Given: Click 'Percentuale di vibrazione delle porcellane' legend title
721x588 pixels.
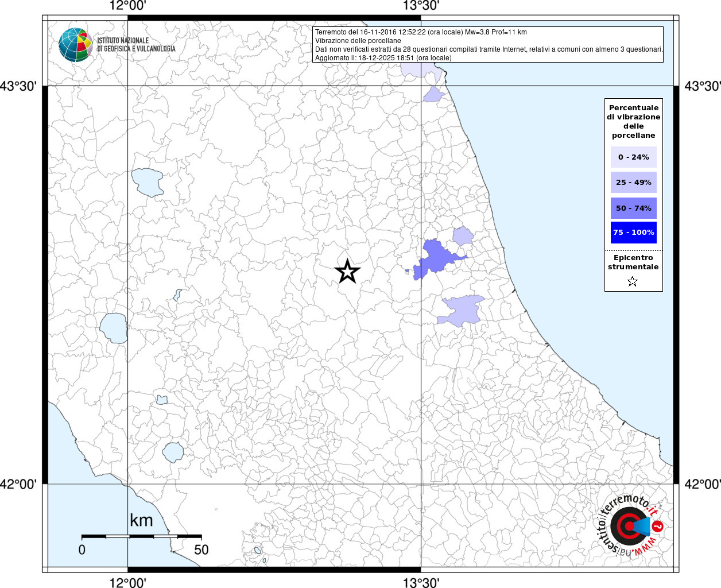Looking at the screenshot, I should pos(634,121).
